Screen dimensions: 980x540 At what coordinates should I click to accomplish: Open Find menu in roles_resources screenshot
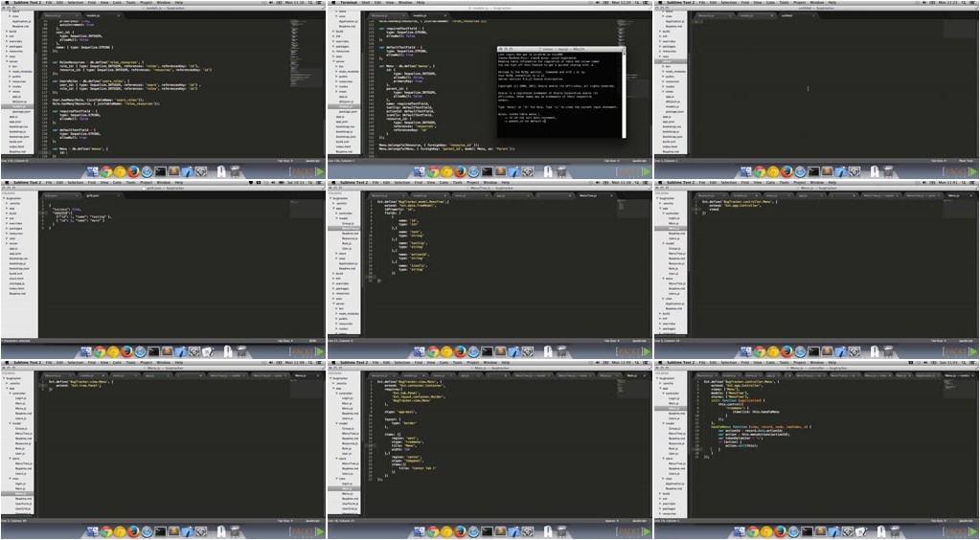click(x=91, y=3)
